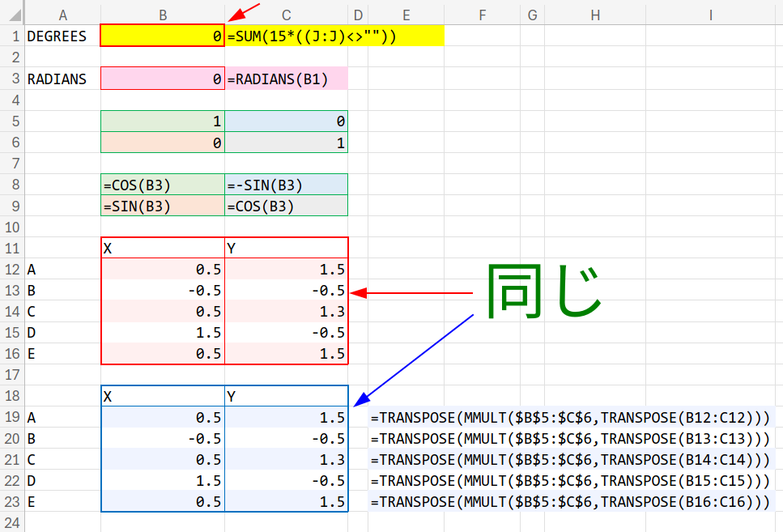Click the select-all corner of the sheet

coord(12,15)
